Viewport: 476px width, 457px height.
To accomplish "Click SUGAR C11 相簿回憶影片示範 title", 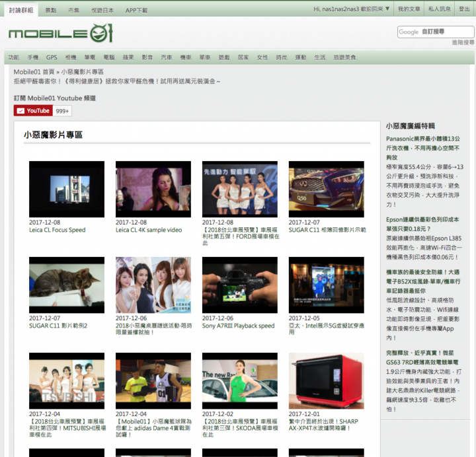I will coord(327,230).
